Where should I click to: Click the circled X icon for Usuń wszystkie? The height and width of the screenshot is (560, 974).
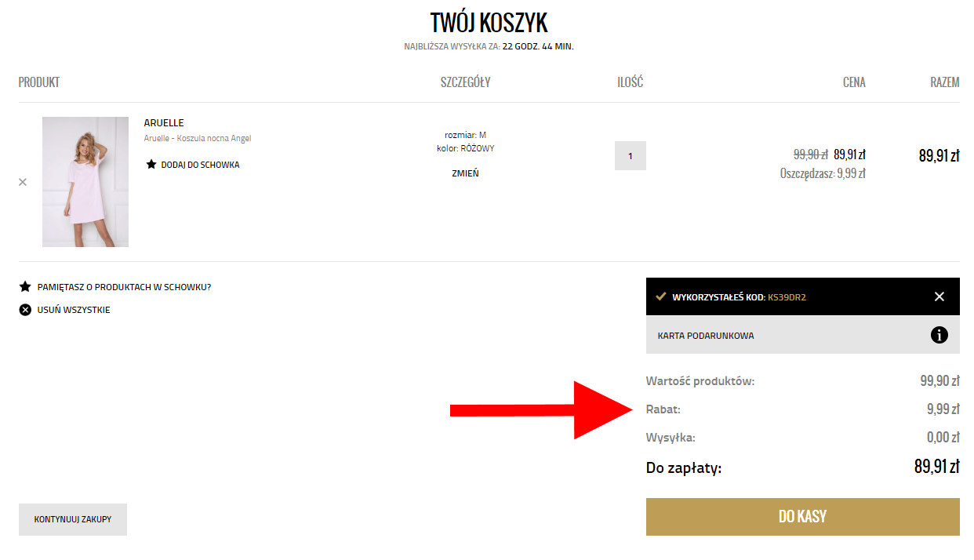25,310
